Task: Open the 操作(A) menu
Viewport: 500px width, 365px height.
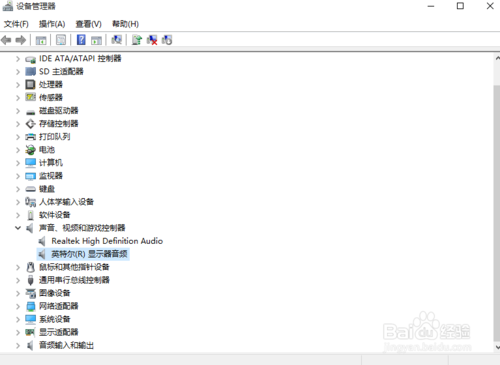Action: pyautogui.click(x=52, y=24)
